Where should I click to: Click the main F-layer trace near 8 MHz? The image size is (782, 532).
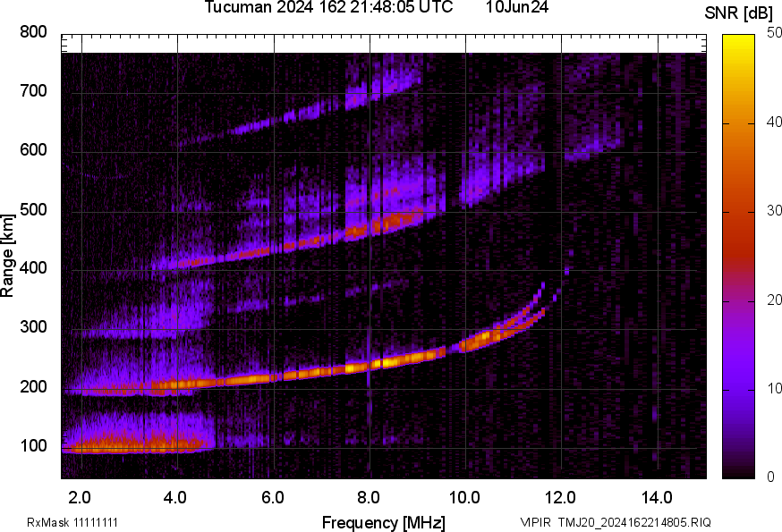[x=370, y=366]
